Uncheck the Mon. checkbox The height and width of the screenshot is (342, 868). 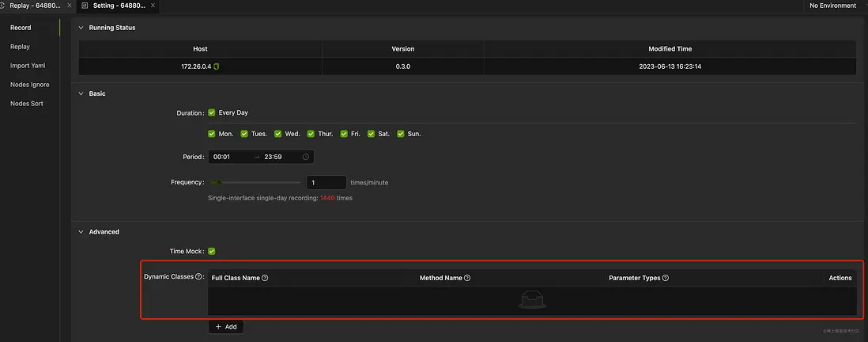coord(211,134)
